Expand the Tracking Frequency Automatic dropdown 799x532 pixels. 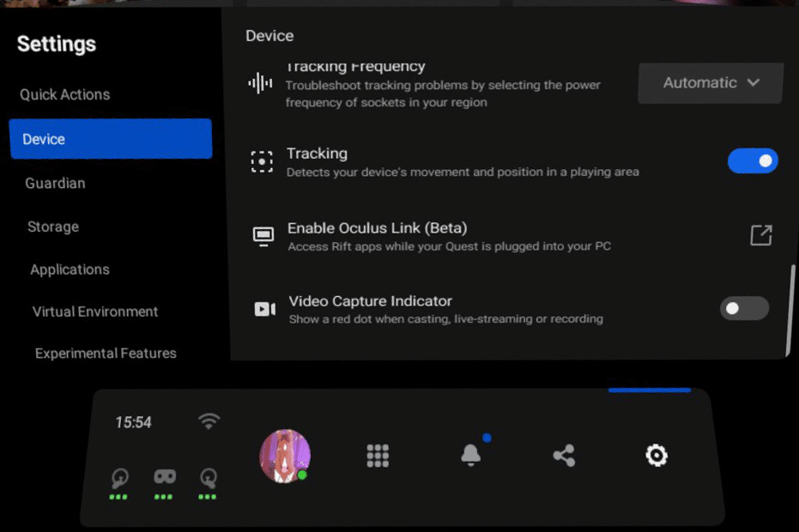(x=711, y=82)
